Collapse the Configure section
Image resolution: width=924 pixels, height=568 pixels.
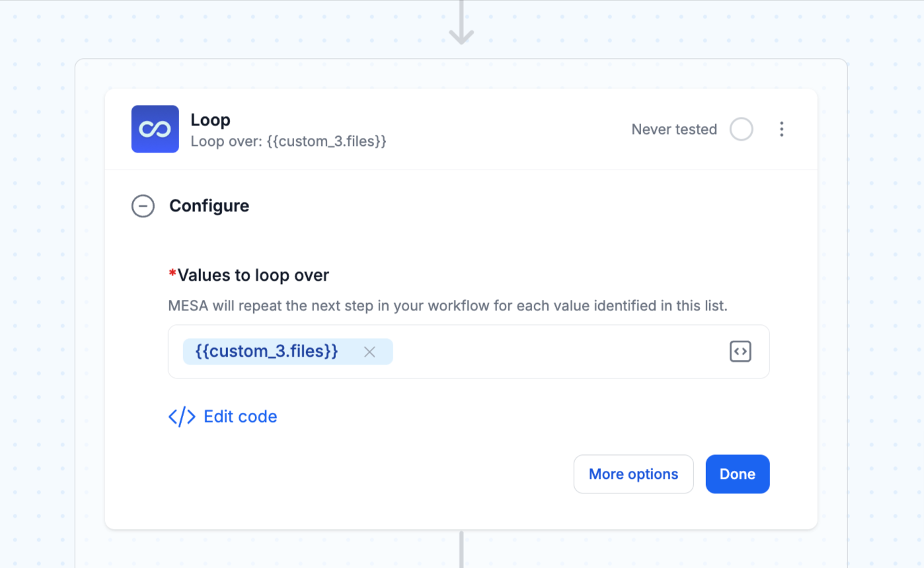[x=143, y=206]
